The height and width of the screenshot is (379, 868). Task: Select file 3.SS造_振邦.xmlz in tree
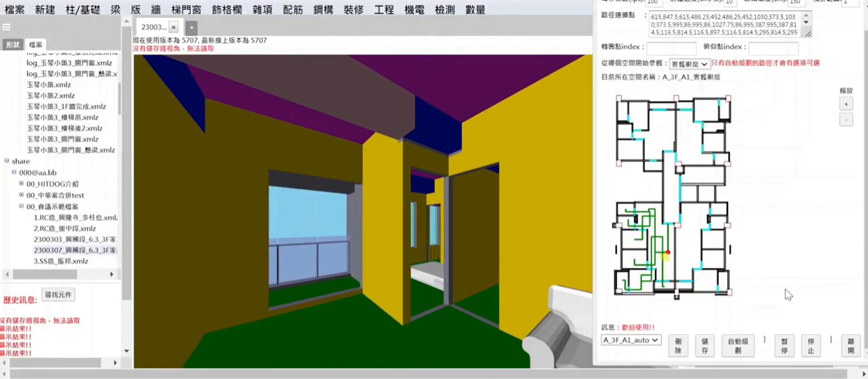(x=61, y=261)
